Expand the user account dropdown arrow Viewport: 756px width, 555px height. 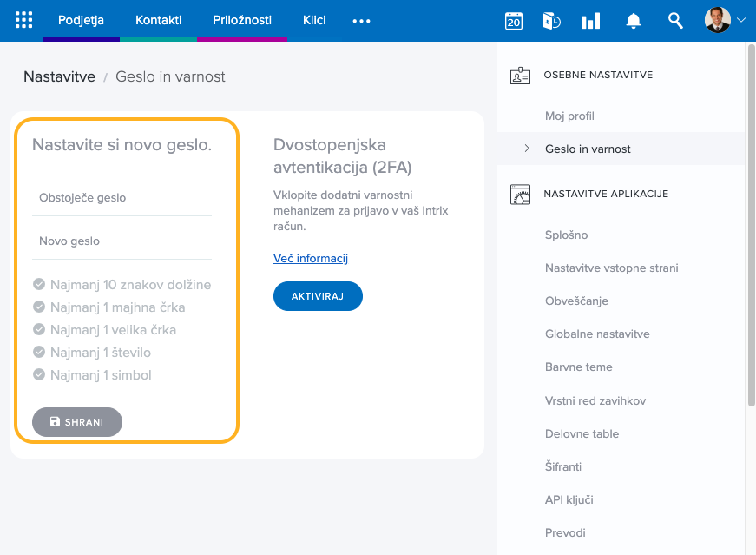740,20
